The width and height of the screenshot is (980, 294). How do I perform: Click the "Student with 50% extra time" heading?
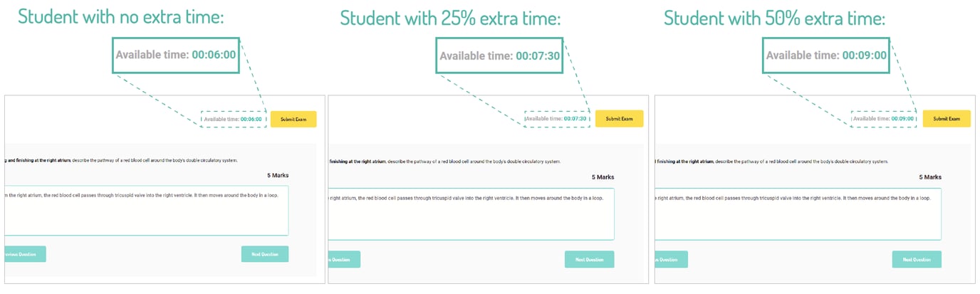point(774,18)
